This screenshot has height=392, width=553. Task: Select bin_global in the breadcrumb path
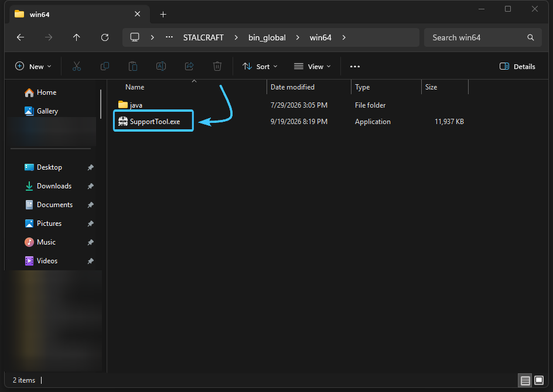tap(267, 37)
